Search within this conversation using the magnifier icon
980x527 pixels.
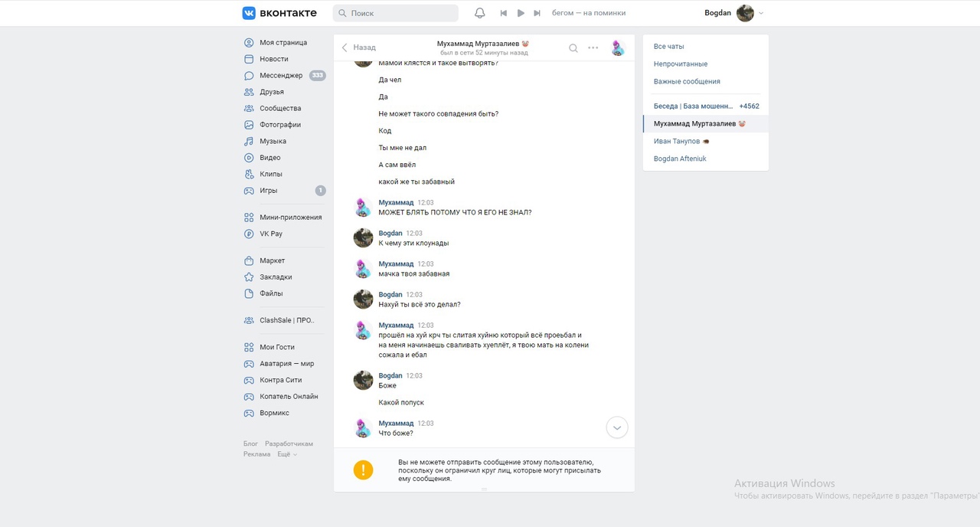(x=573, y=48)
